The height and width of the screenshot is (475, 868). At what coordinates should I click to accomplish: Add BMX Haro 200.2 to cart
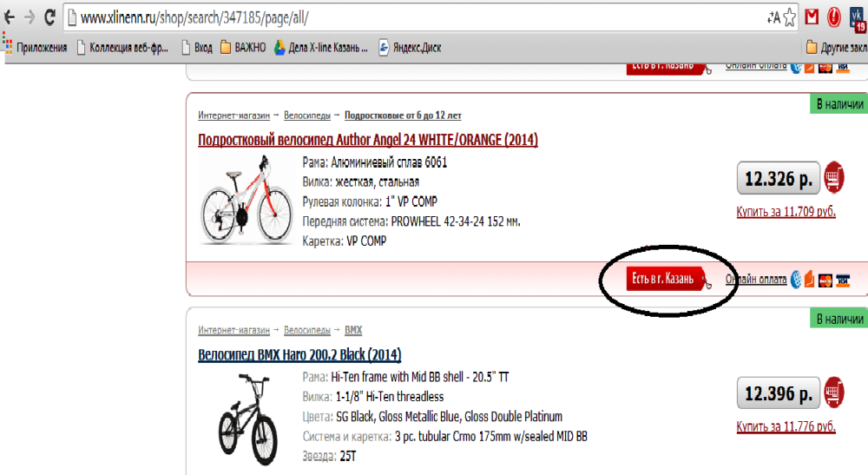coord(833,393)
